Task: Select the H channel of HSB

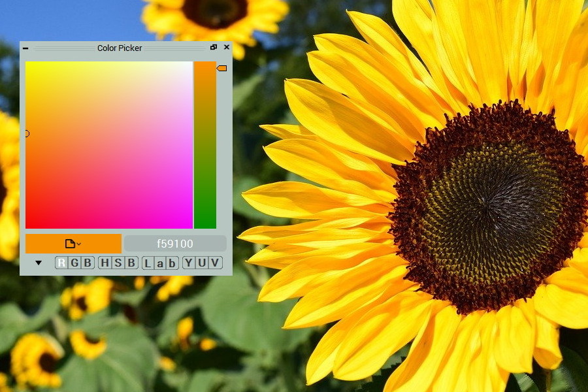Action: coord(105,263)
